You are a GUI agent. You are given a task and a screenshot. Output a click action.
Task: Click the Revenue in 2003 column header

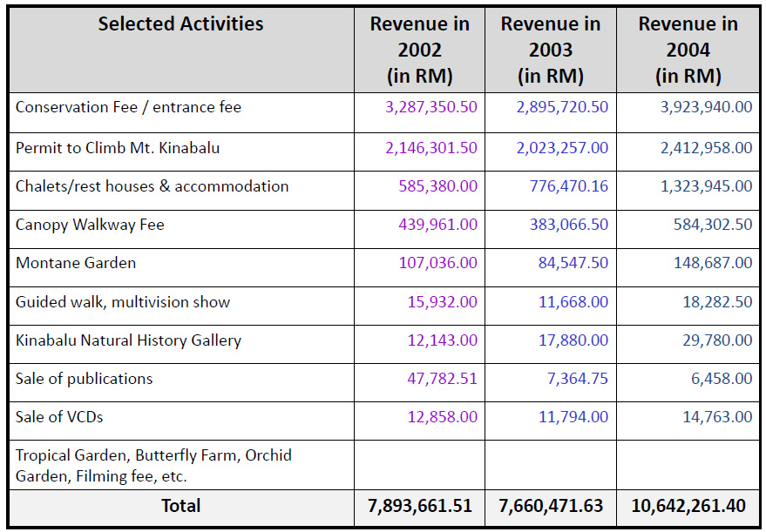pos(550,51)
